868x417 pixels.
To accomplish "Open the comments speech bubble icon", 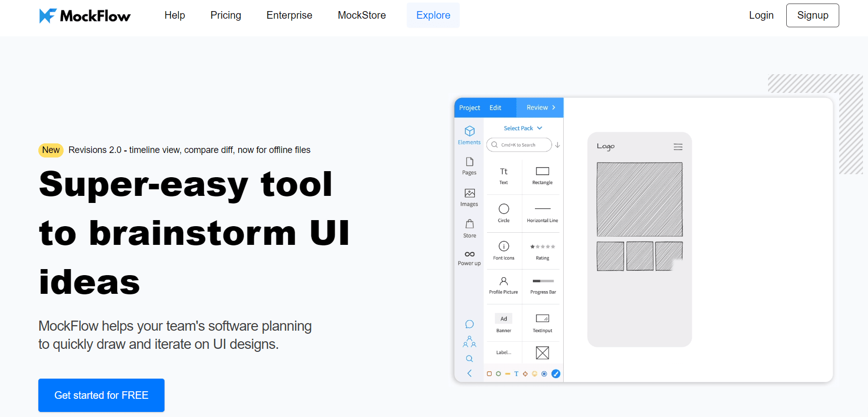I will [x=469, y=324].
